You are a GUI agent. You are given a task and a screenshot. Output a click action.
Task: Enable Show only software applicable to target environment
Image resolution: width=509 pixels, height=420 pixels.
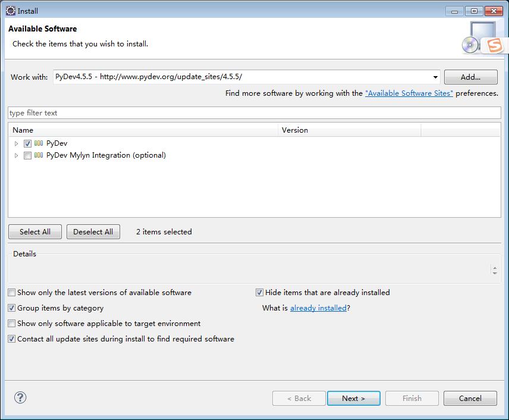click(12, 324)
